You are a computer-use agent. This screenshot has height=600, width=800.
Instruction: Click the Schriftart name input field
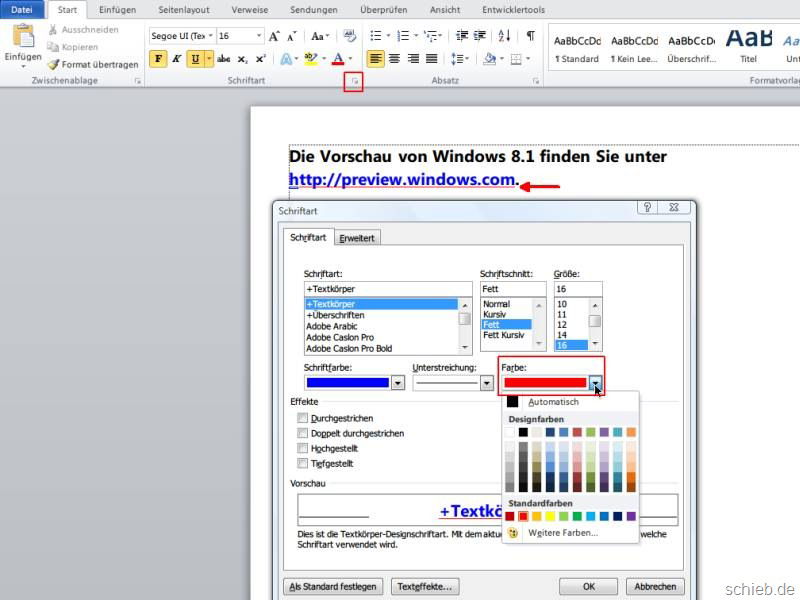(x=388, y=289)
